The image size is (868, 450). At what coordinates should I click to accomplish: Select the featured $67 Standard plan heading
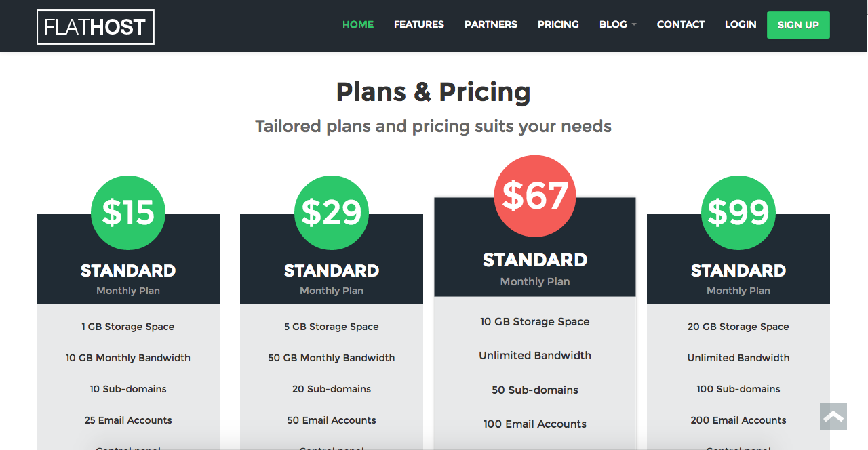[x=535, y=260]
